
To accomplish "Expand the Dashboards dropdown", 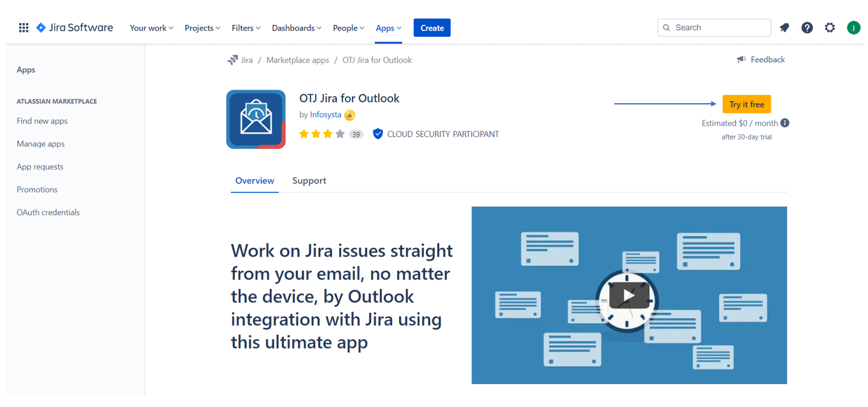I will (297, 28).
